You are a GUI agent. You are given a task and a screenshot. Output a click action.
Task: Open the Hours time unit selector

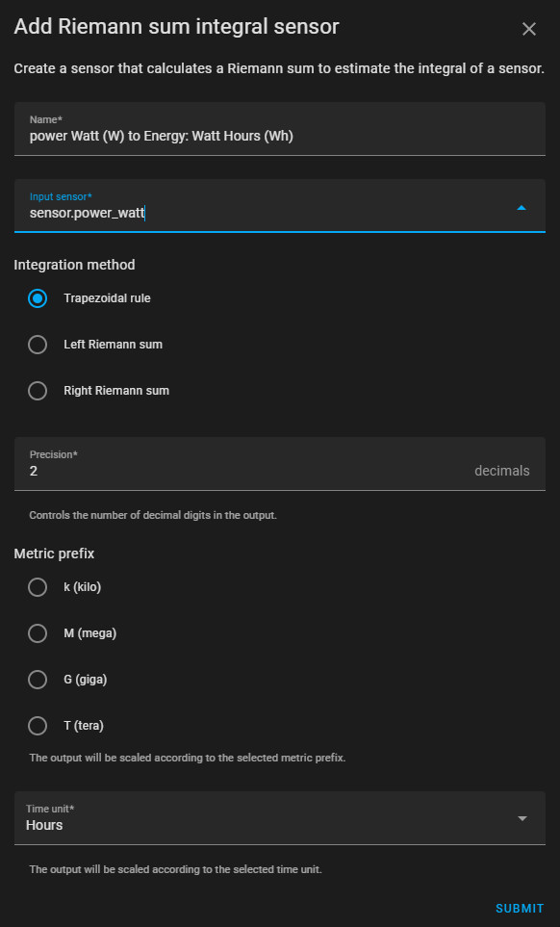pyautogui.click(x=279, y=817)
